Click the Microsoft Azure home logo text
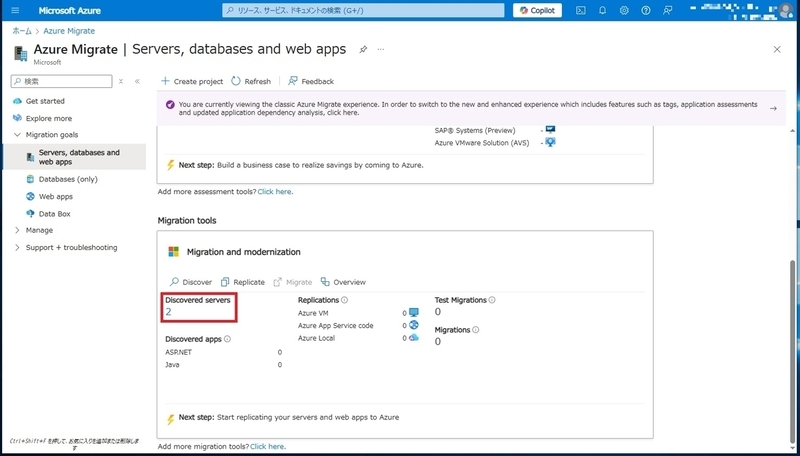The width and height of the screenshot is (800, 456). (69, 10)
